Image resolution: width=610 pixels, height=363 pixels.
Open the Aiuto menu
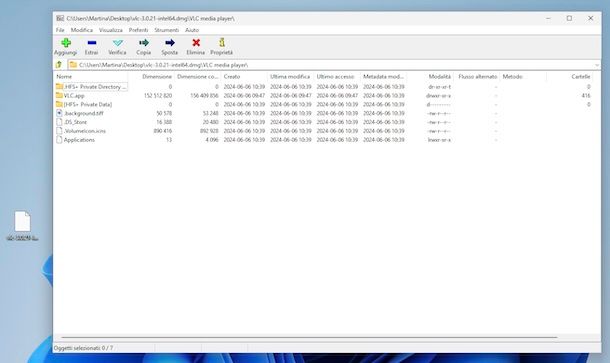tap(192, 30)
